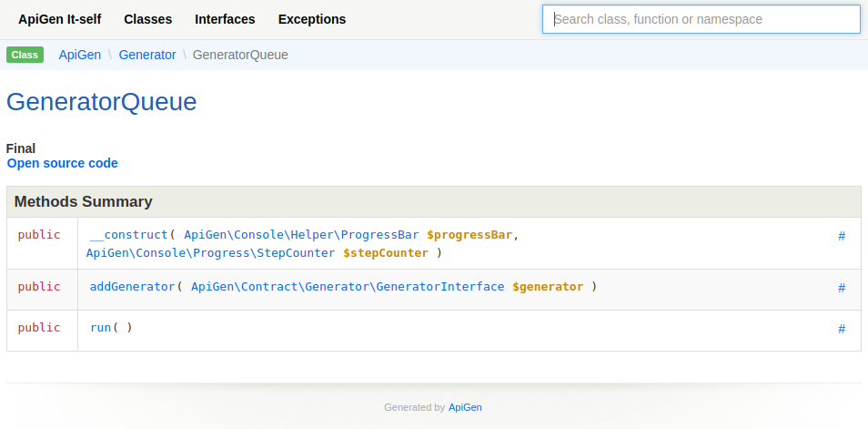Focus the search class or namespace field
Image resolution: width=868 pixels, height=429 pixels.
coord(701,19)
